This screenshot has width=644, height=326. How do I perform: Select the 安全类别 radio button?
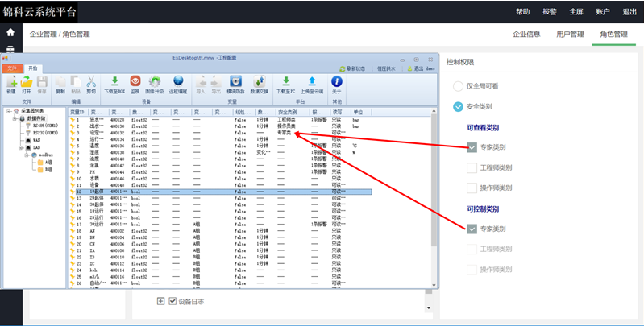click(458, 106)
